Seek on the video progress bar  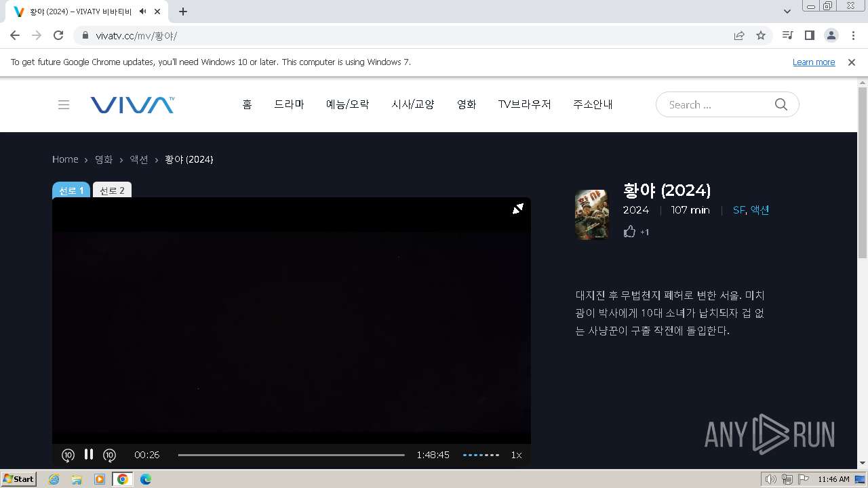[292, 455]
